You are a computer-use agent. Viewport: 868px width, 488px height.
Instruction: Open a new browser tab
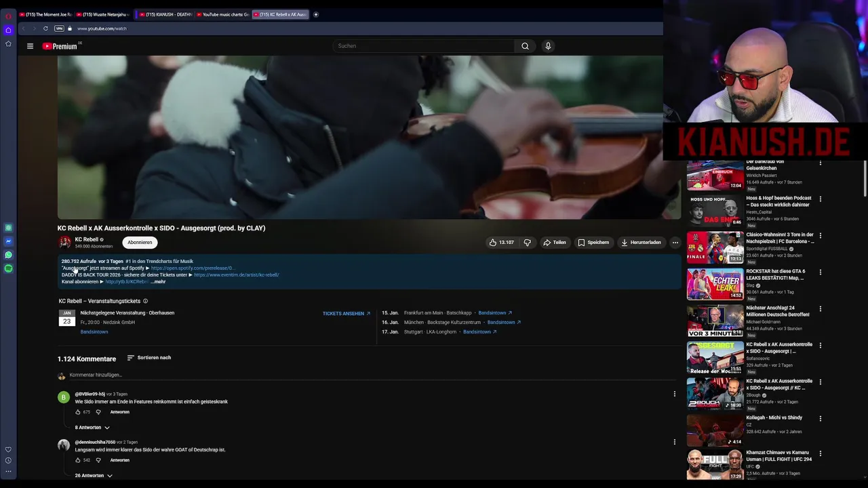pyautogui.click(x=316, y=14)
